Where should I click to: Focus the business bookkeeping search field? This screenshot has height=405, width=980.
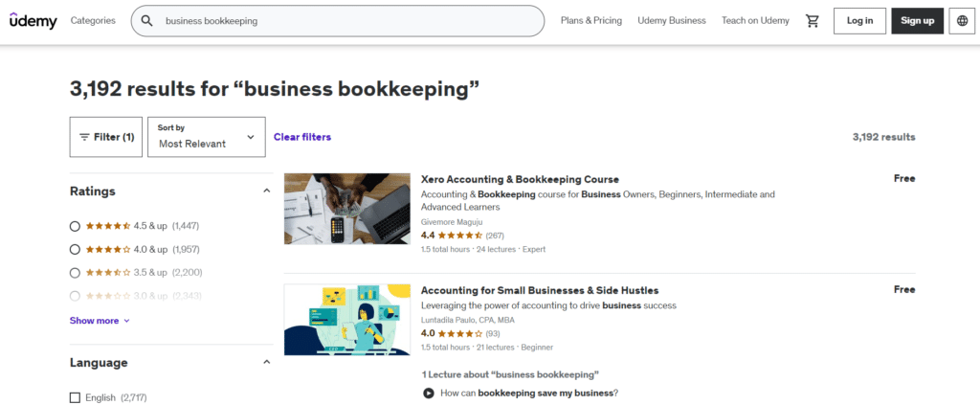tap(338, 21)
